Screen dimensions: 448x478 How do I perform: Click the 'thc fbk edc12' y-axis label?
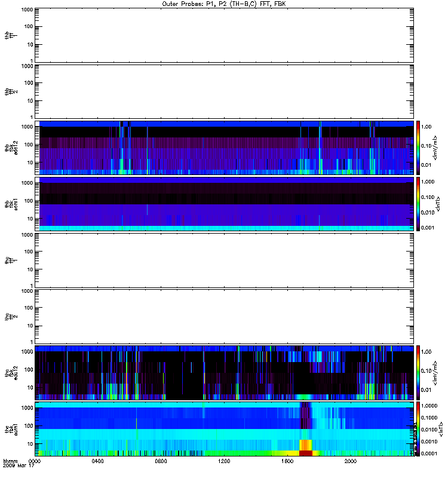(x=11, y=373)
